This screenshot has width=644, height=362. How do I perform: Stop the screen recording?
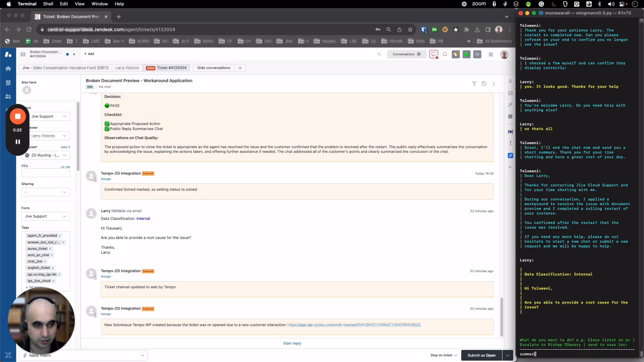click(x=18, y=116)
